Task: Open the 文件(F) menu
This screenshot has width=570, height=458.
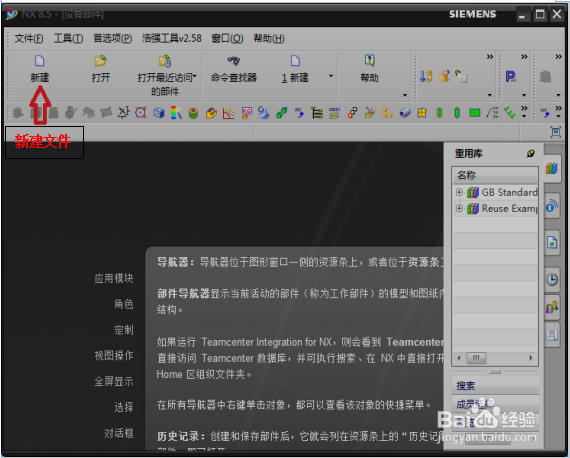Action: [x=29, y=38]
